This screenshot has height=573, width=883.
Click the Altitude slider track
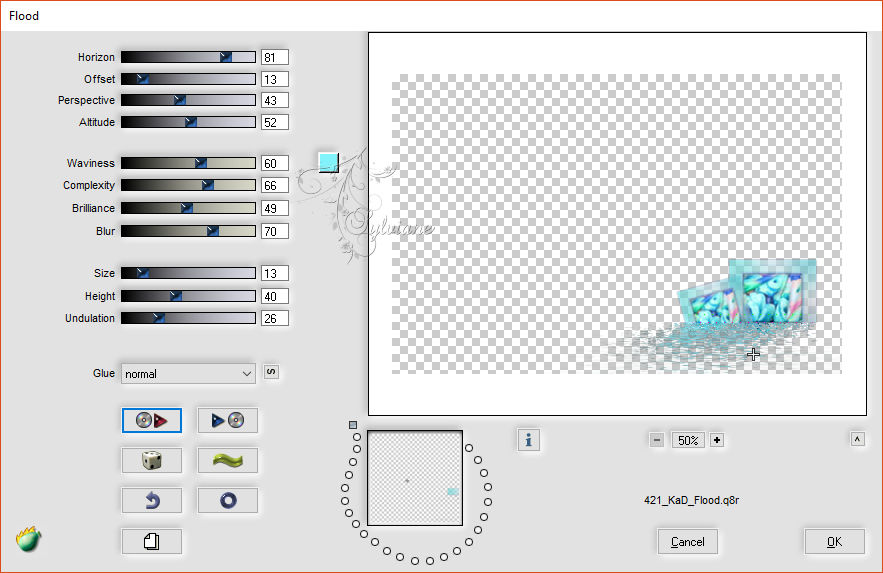188,122
